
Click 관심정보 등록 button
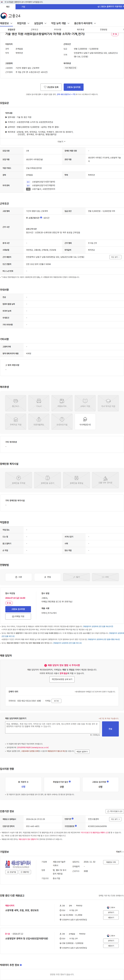click(x=51, y=87)
